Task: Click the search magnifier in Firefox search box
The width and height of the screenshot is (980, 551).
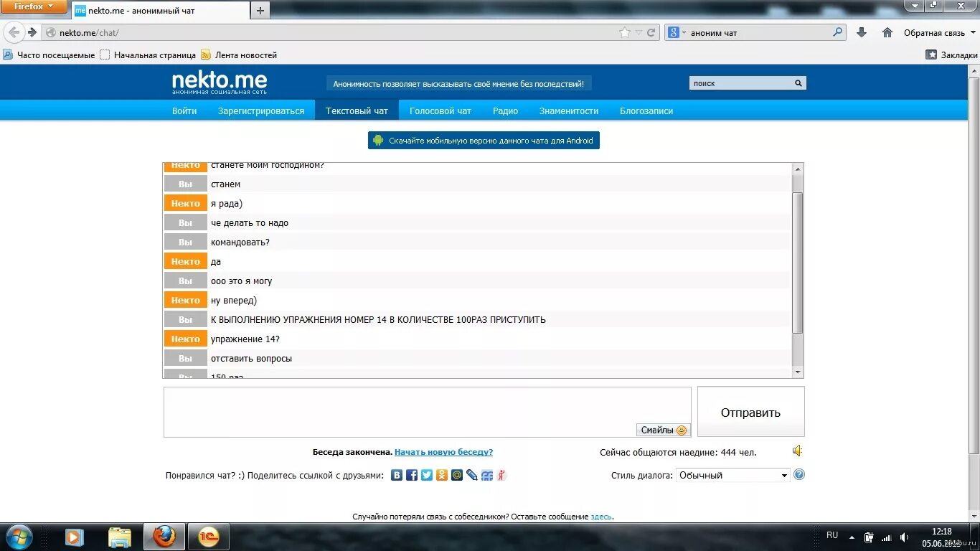Action: coord(837,32)
